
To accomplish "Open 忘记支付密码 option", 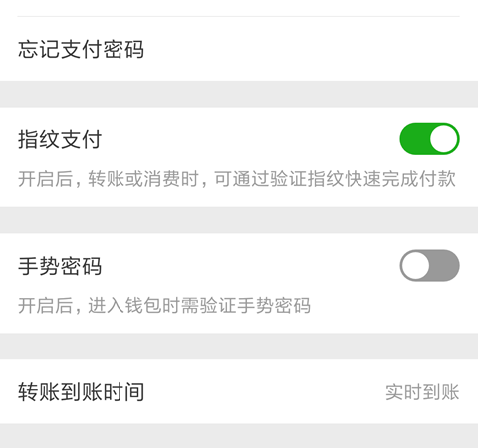I will (x=239, y=49).
